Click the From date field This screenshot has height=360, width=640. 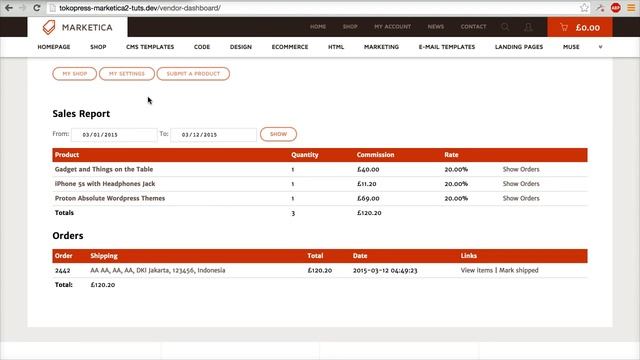[114, 135]
